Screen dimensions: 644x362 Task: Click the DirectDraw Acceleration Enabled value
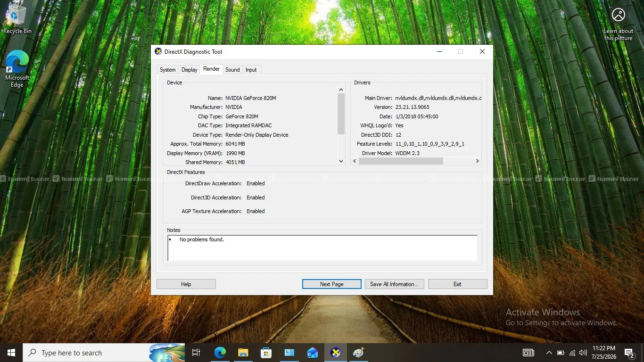pyautogui.click(x=256, y=183)
